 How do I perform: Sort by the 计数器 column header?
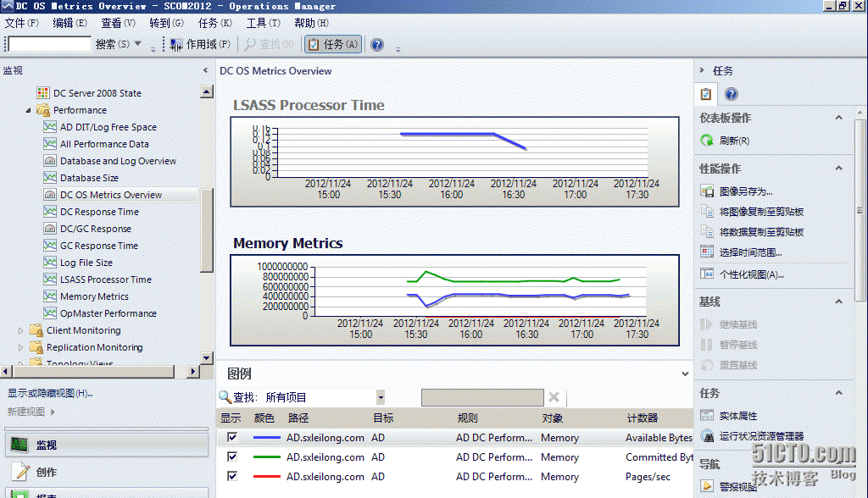[x=643, y=418]
